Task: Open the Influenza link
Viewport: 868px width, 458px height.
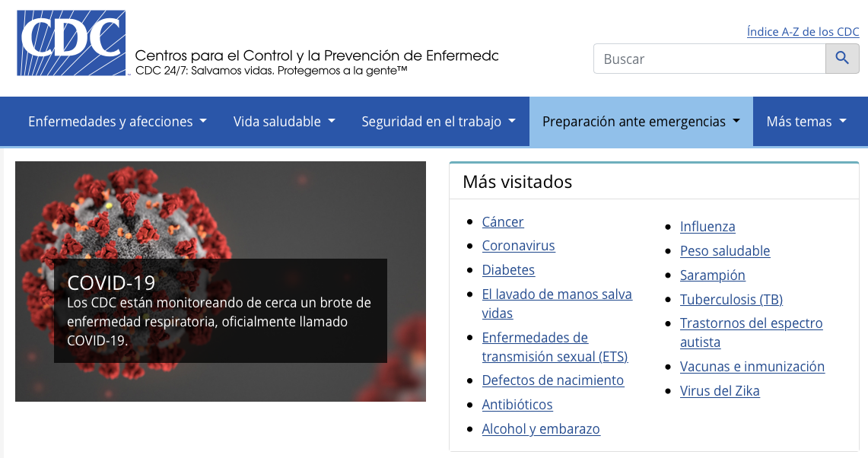Action: coord(707,227)
